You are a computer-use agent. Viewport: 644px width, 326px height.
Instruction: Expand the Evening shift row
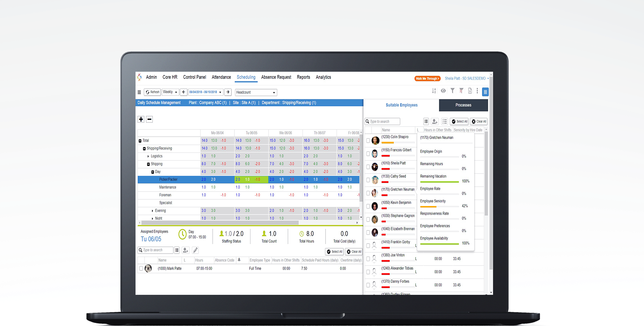coord(153,211)
